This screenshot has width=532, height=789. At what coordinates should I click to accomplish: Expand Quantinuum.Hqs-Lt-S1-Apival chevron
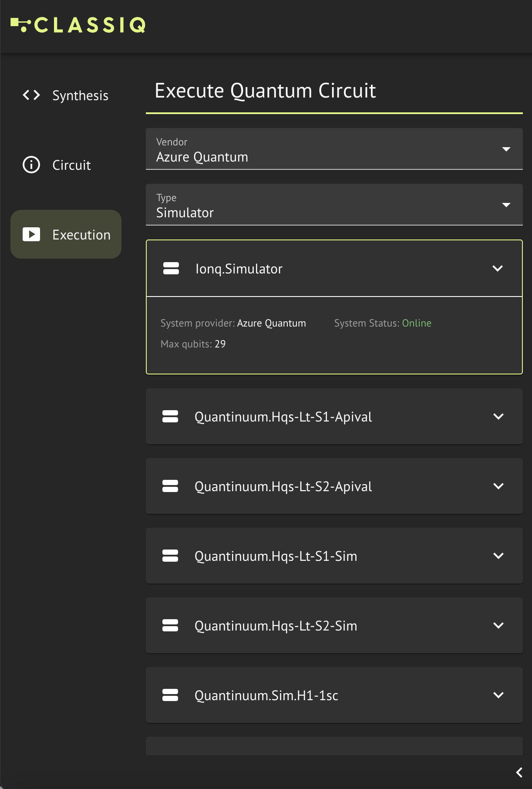click(498, 416)
